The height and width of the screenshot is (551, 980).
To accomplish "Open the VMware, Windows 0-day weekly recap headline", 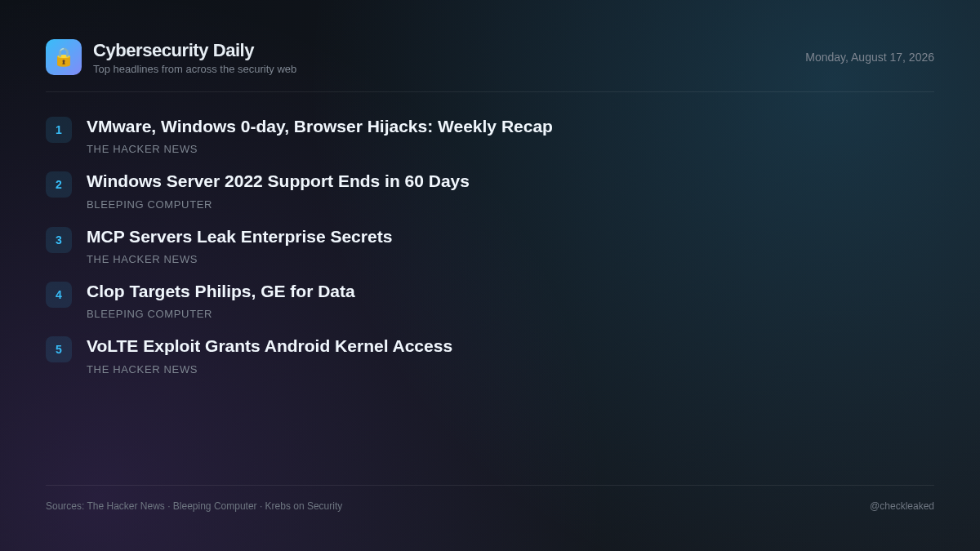I will point(319,127).
